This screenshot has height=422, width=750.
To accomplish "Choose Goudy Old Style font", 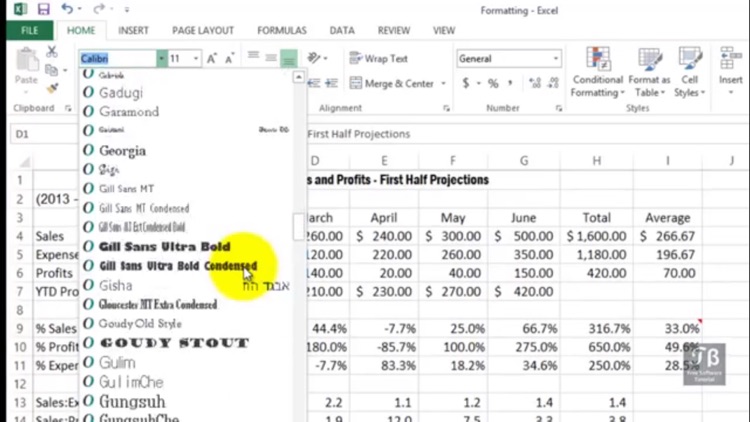I will tap(187, 323).
